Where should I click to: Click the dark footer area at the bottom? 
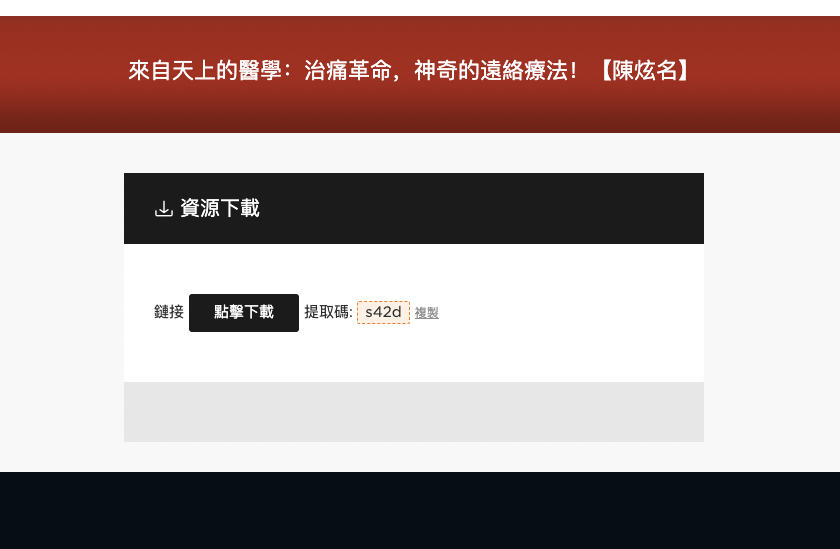click(420, 510)
